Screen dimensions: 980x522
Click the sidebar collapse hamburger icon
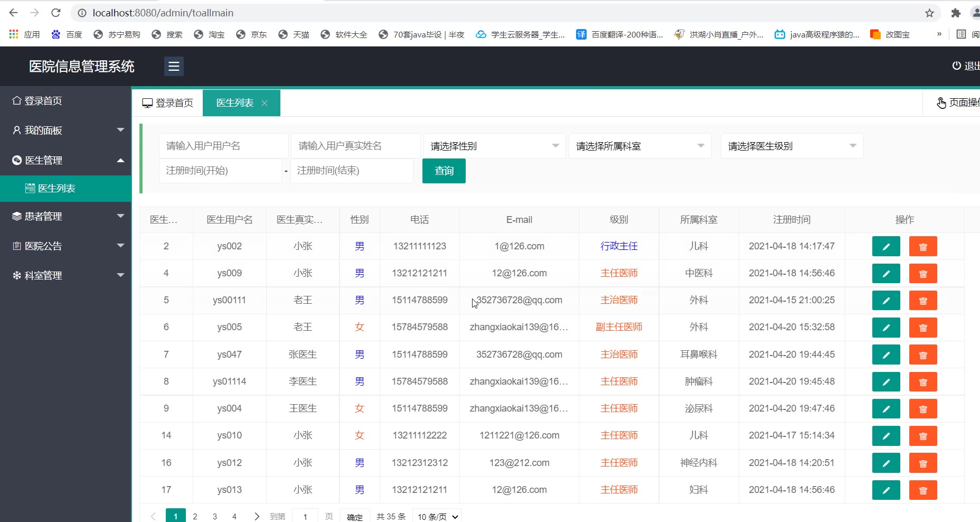(x=174, y=67)
